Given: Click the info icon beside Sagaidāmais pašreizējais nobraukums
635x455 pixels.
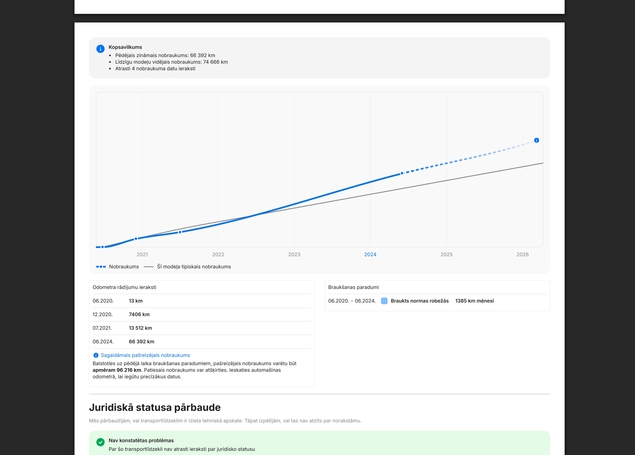Looking at the screenshot, I should [x=96, y=355].
